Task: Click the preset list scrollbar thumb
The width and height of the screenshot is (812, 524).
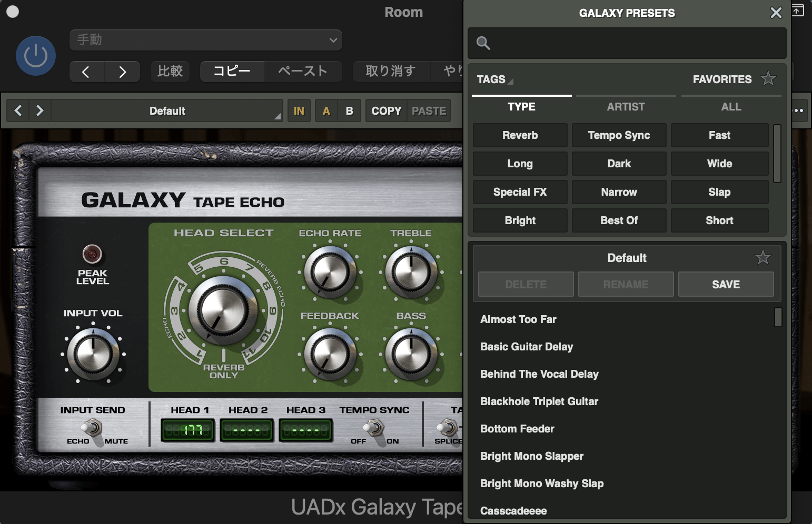Action: click(778, 317)
